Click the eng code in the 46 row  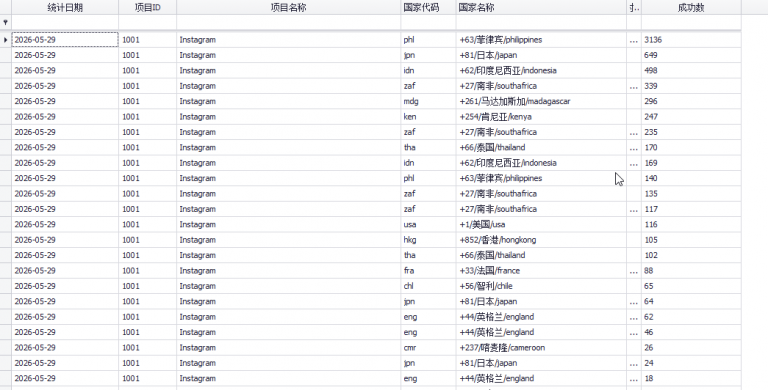pos(428,332)
